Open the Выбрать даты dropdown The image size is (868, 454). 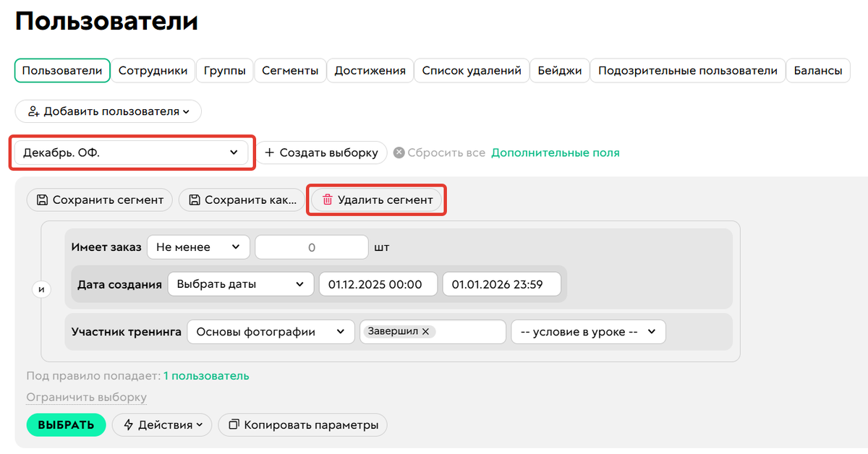tap(239, 283)
